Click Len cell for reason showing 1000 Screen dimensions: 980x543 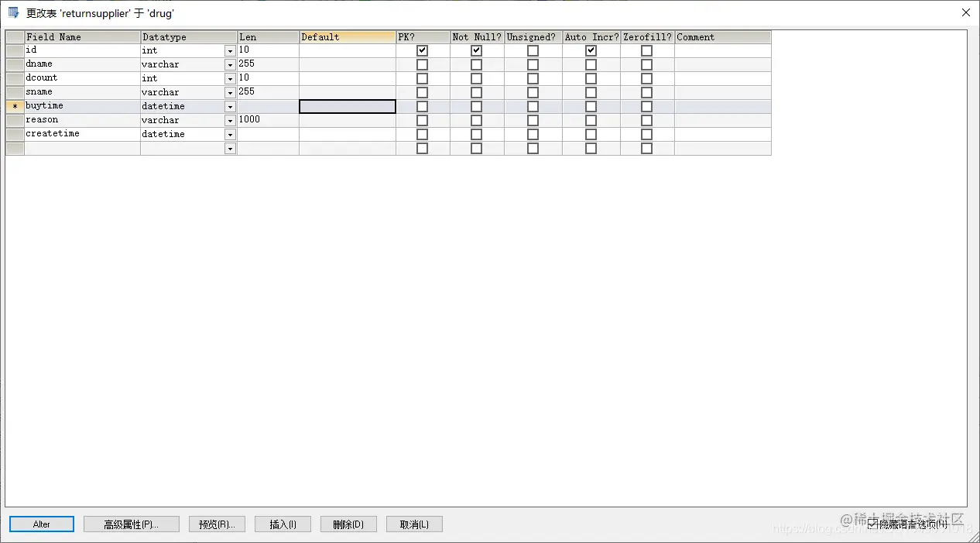click(268, 120)
